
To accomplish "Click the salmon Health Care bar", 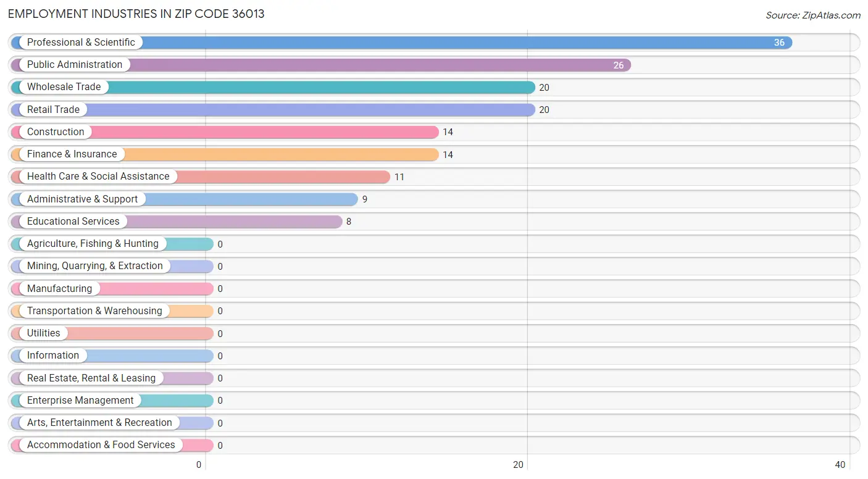I will tap(201, 177).
